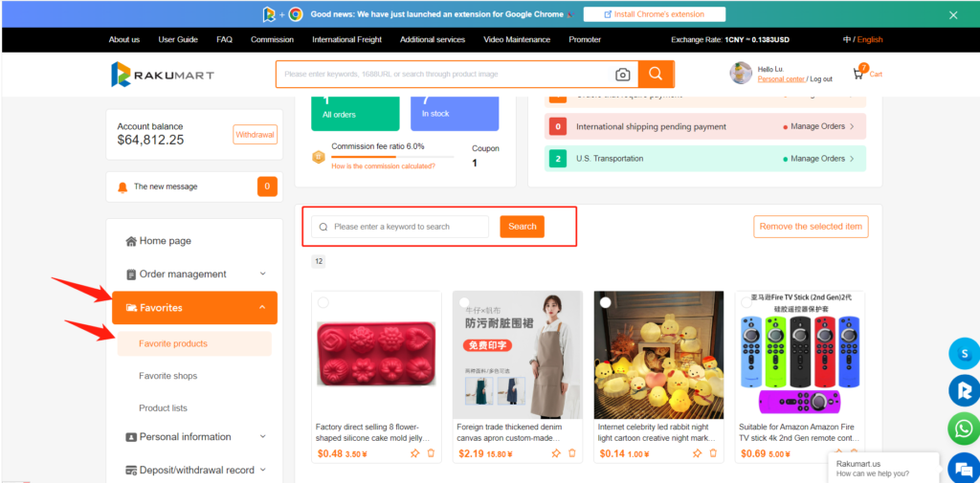The width and height of the screenshot is (980, 483).
Task: Click the new message bell icon
Action: pos(122,187)
